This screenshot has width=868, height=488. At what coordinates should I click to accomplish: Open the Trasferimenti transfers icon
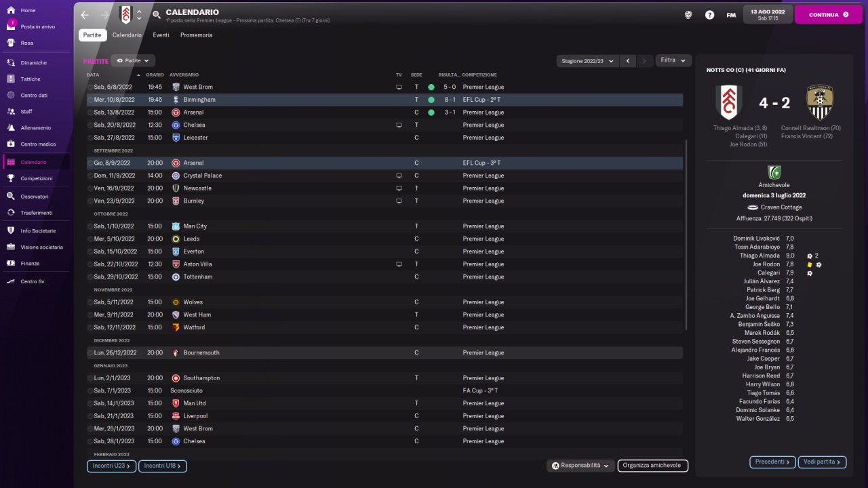pyautogui.click(x=11, y=213)
